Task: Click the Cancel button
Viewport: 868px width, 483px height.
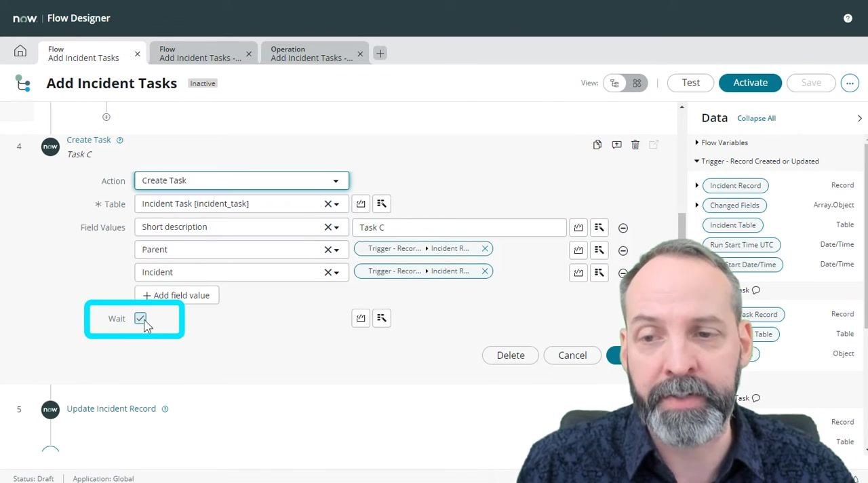Action: pyautogui.click(x=572, y=355)
